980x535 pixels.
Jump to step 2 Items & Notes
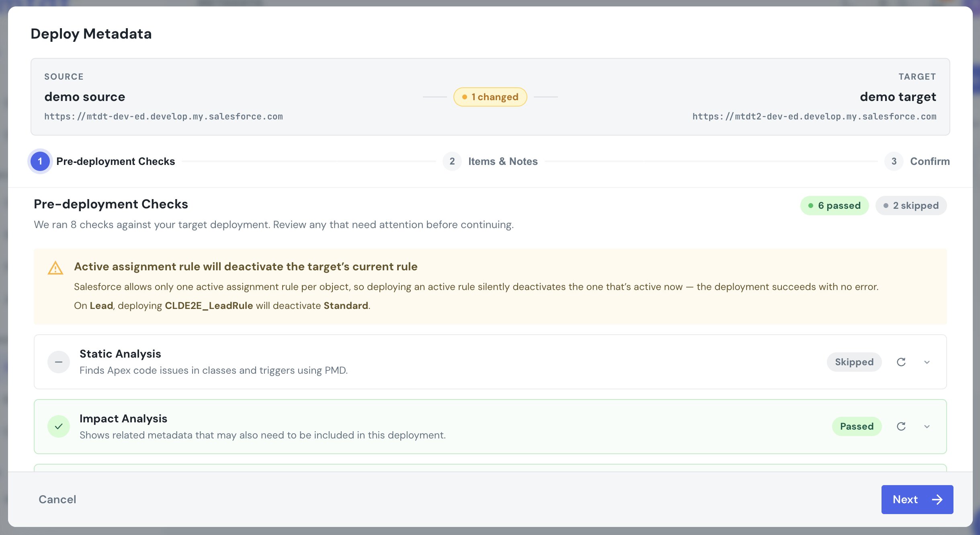click(x=490, y=161)
